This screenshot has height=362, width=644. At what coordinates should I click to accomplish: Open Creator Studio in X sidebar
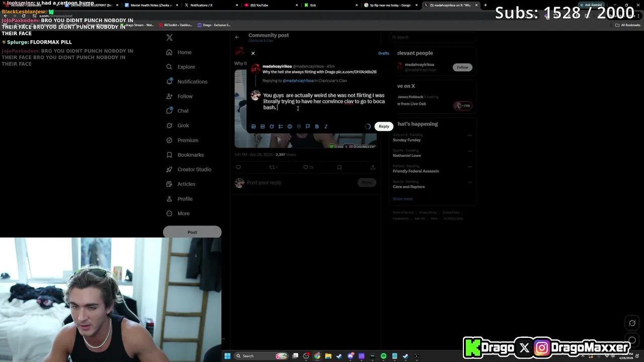coord(189,169)
